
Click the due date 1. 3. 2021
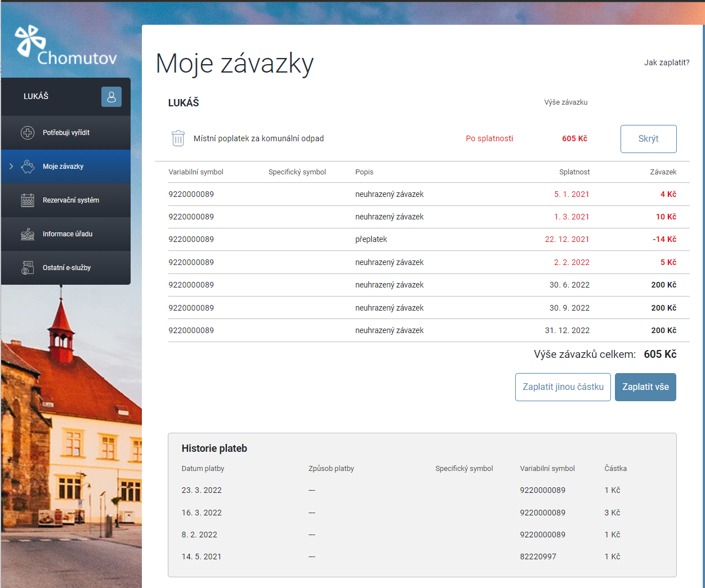tap(572, 217)
